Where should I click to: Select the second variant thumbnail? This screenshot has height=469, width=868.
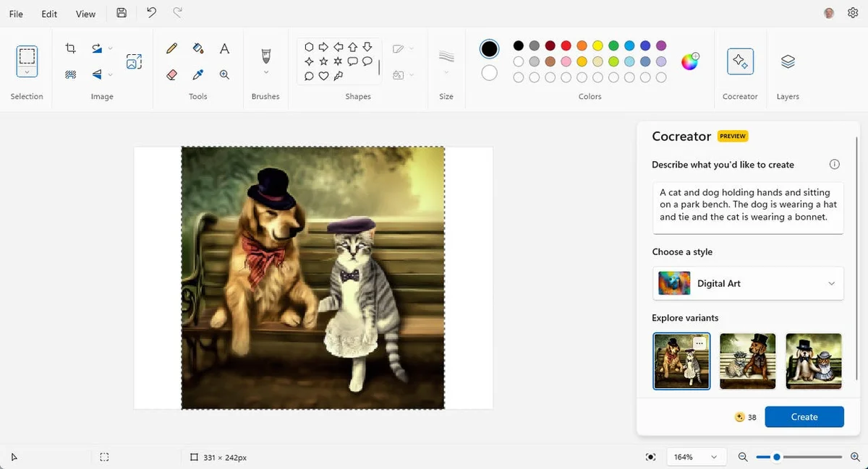[x=748, y=361]
